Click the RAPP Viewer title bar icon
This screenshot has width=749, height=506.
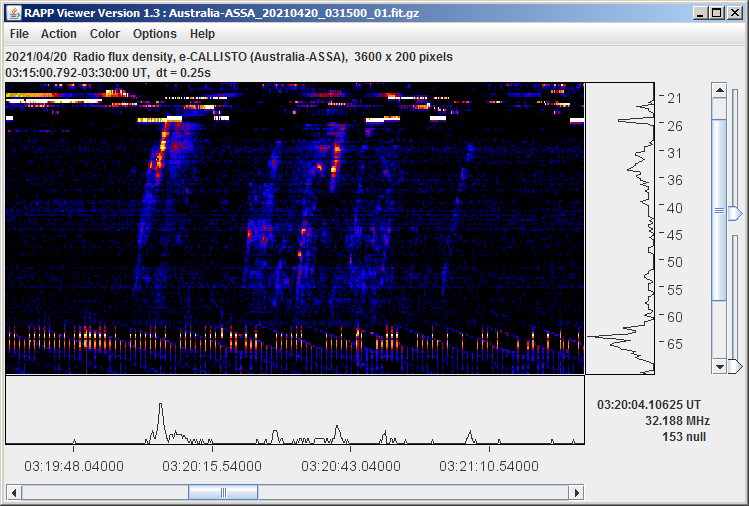click(x=13, y=13)
